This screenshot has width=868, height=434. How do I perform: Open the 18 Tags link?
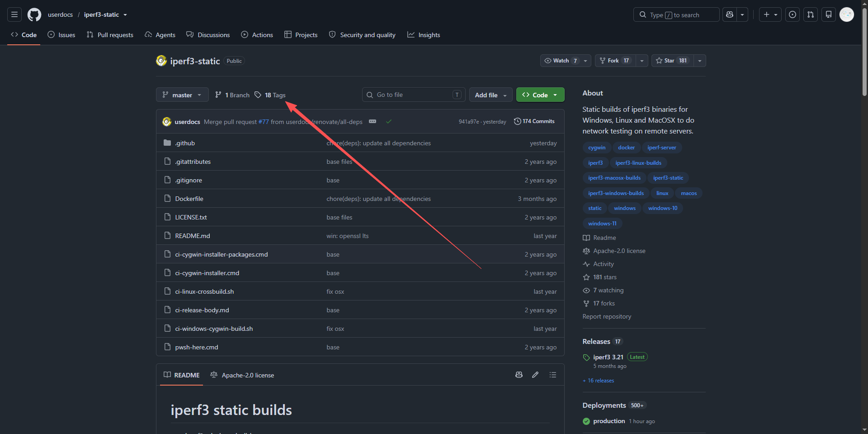[x=270, y=95]
